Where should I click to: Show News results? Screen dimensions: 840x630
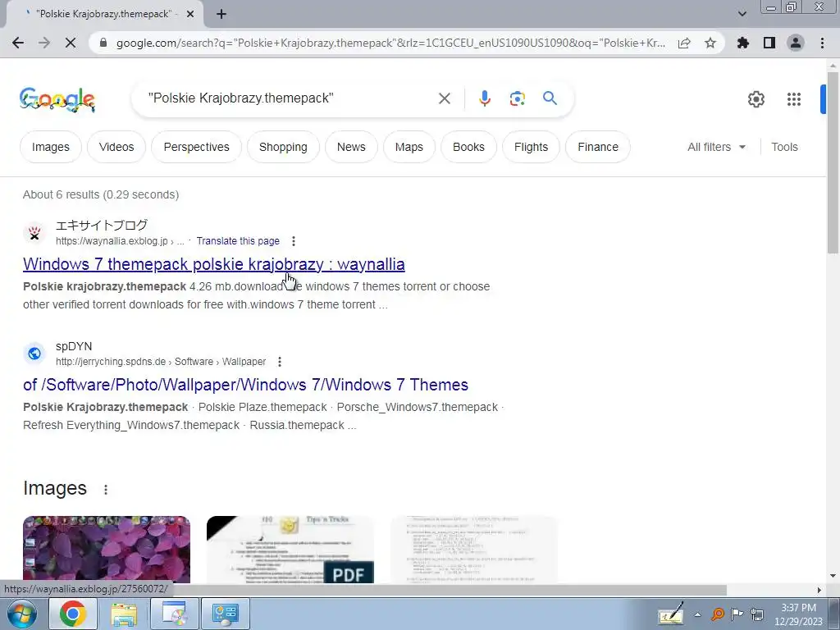click(351, 147)
